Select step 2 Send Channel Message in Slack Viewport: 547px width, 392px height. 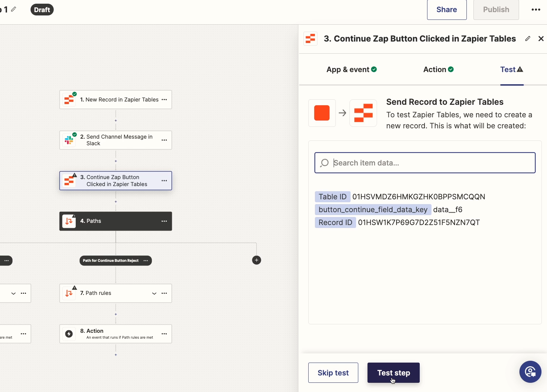click(x=116, y=140)
